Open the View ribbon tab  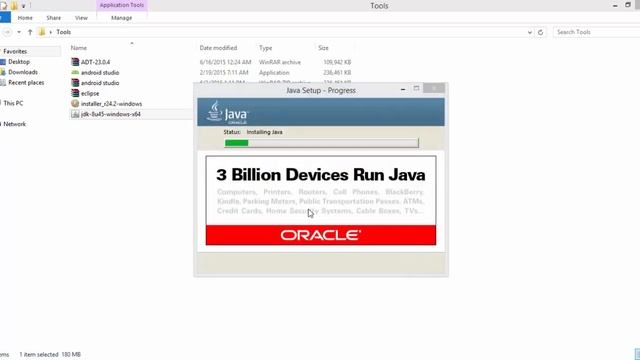click(81, 18)
